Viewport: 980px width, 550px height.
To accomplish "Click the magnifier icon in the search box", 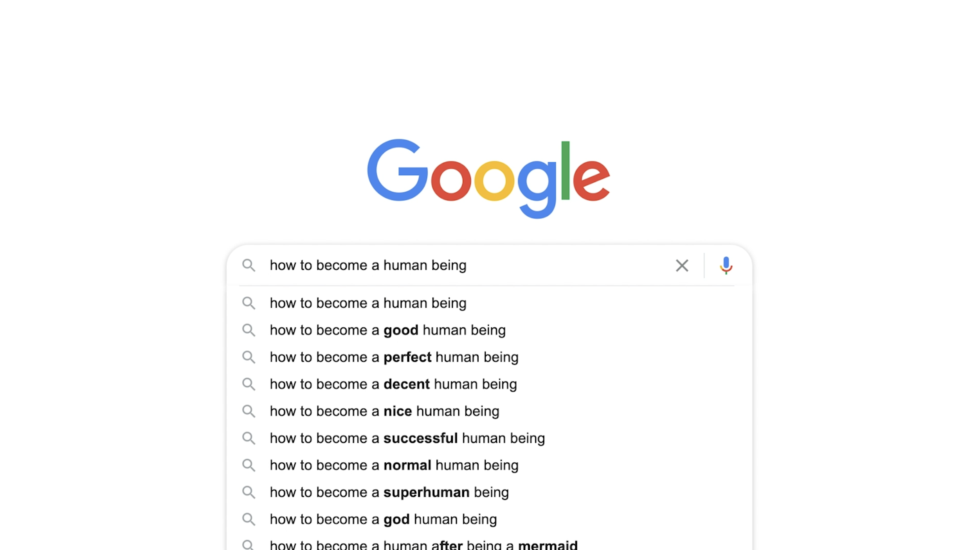I will click(249, 265).
